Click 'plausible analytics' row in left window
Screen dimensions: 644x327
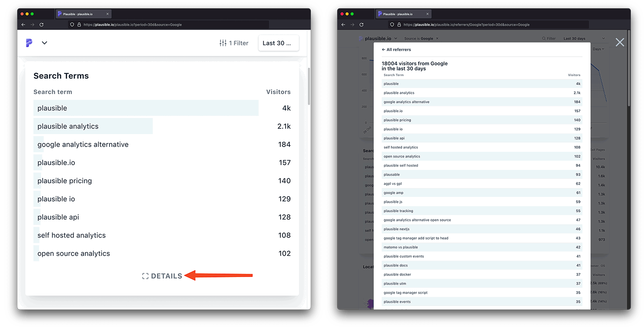pyautogui.click(x=162, y=126)
